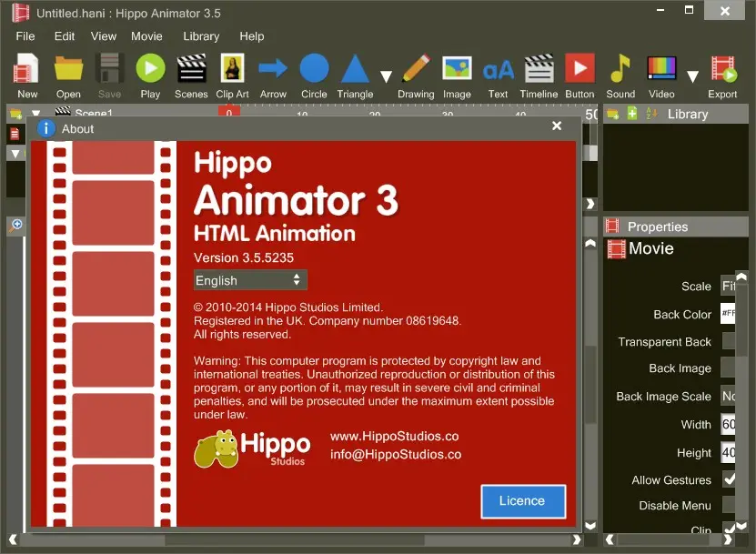
Task: Click the Width input field
Action: pos(728,424)
